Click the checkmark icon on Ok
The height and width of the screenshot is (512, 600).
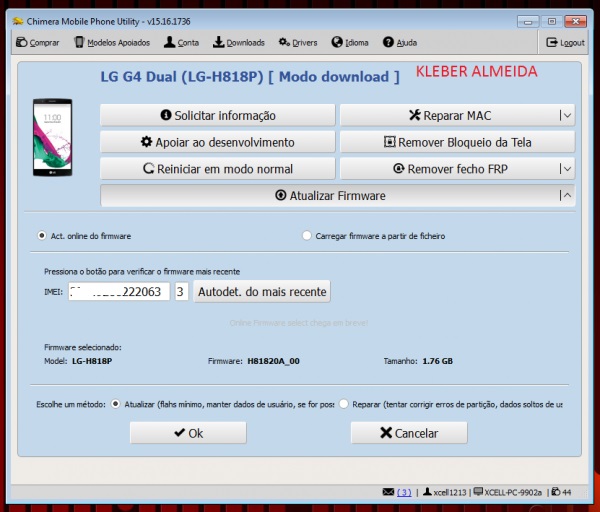point(179,433)
